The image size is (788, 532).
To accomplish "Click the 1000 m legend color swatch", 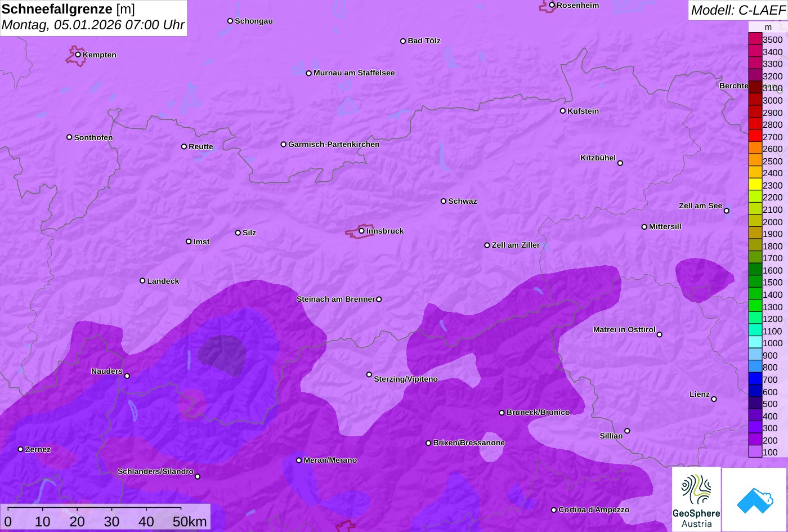I will (755, 342).
